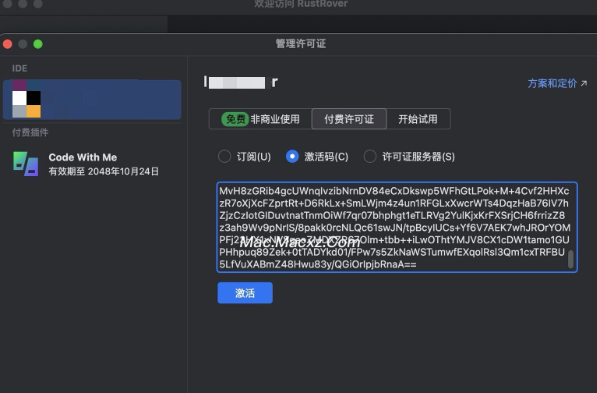This screenshot has width=597, height=393.
Task: Click the Code With Me plugin icon
Action: pyautogui.click(x=26, y=164)
